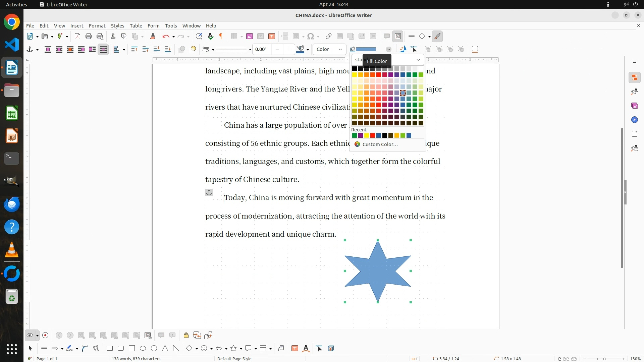
Task: Expand the color palette dropdown
Action: click(x=418, y=60)
